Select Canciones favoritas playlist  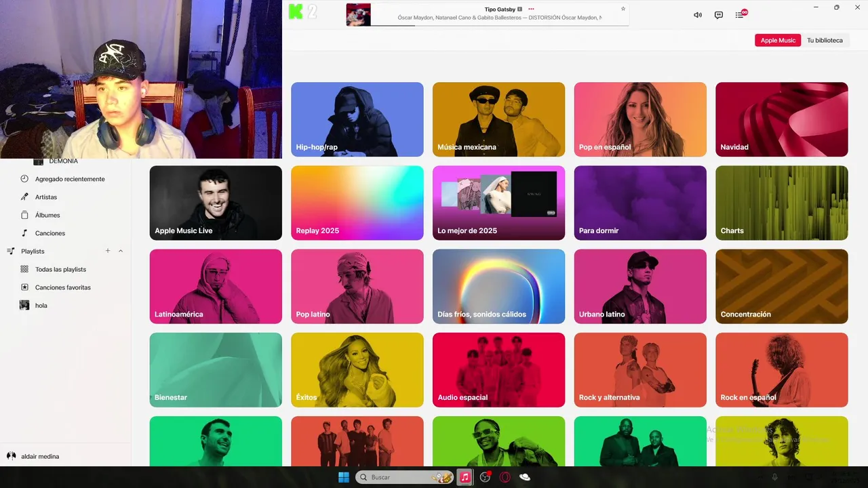(x=63, y=287)
